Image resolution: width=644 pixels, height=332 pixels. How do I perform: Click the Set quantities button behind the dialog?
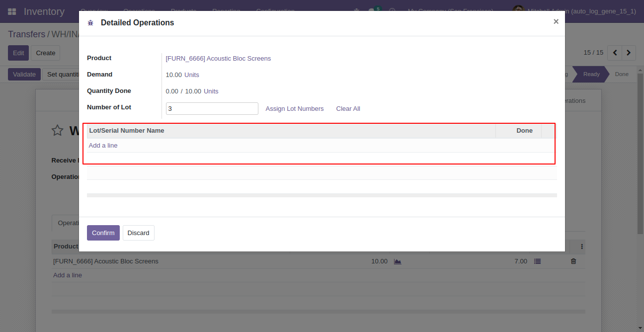(62, 75)
